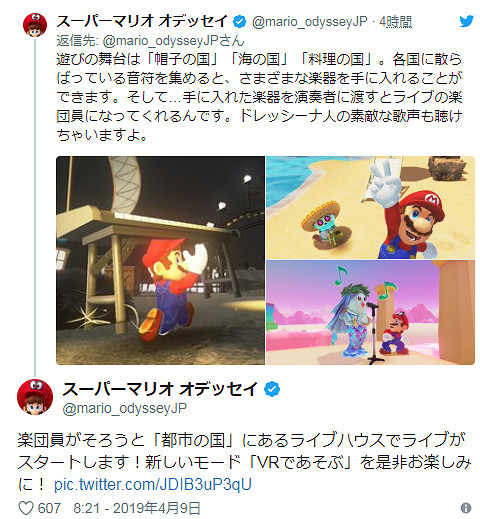The height and width of the screenshot is (519, 480).
Task: Open @mario_odysseyJP handle in top tweet header
Action: pos(309,22)
